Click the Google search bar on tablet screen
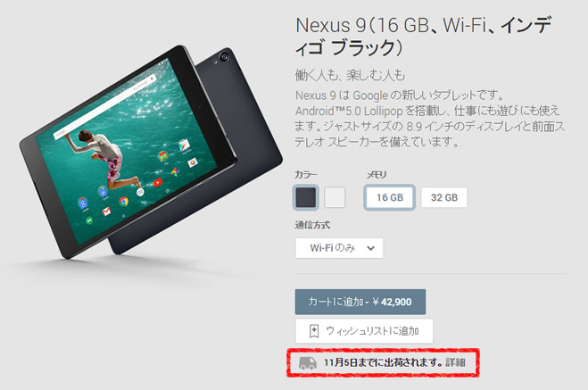The image size is (588, 390). pyautogui.click(x=106, y=106)
